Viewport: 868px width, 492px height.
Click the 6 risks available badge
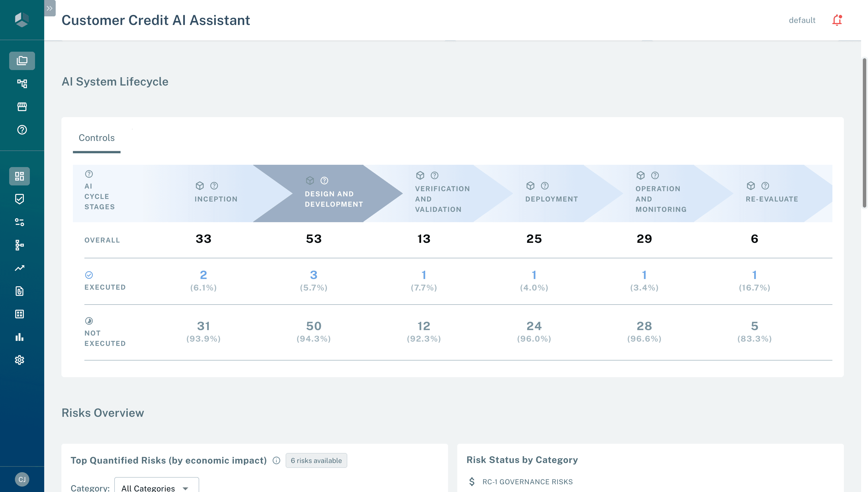(316, 460)
